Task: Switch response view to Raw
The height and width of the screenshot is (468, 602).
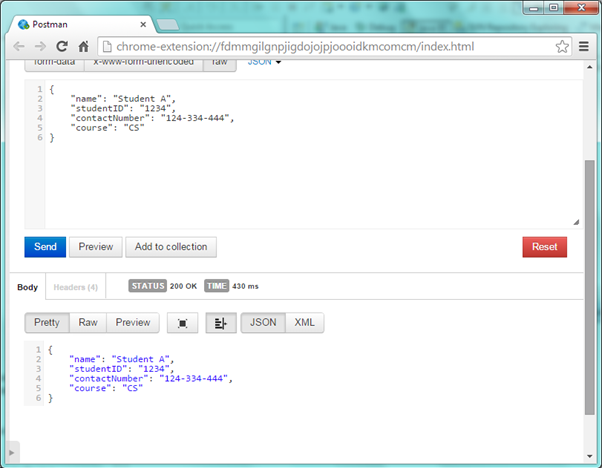Action: 88,323
